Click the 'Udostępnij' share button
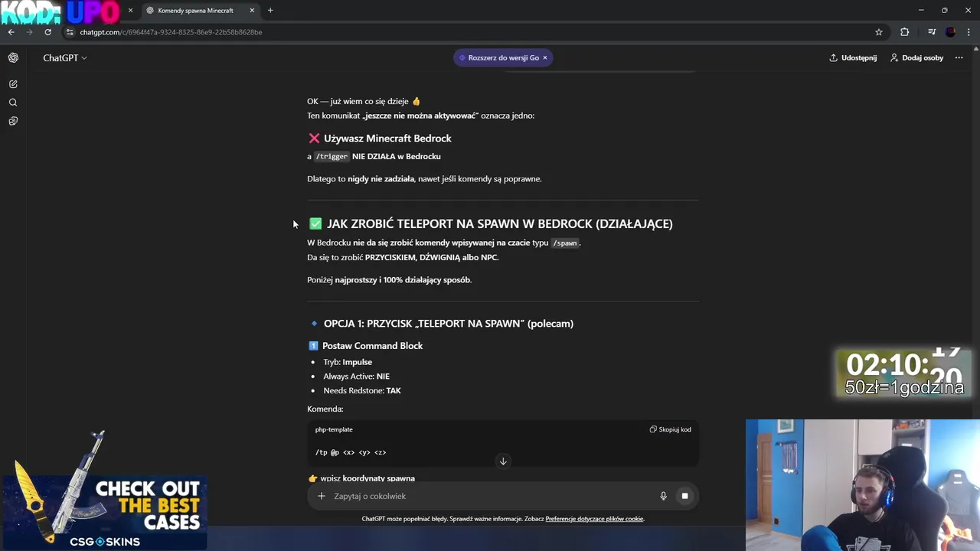Screen dimensions: 980x551 pos(853,57)
